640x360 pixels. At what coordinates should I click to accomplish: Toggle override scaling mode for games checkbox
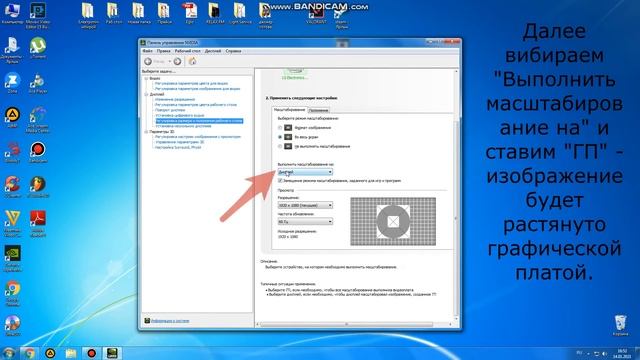click(x=280, y=180)
